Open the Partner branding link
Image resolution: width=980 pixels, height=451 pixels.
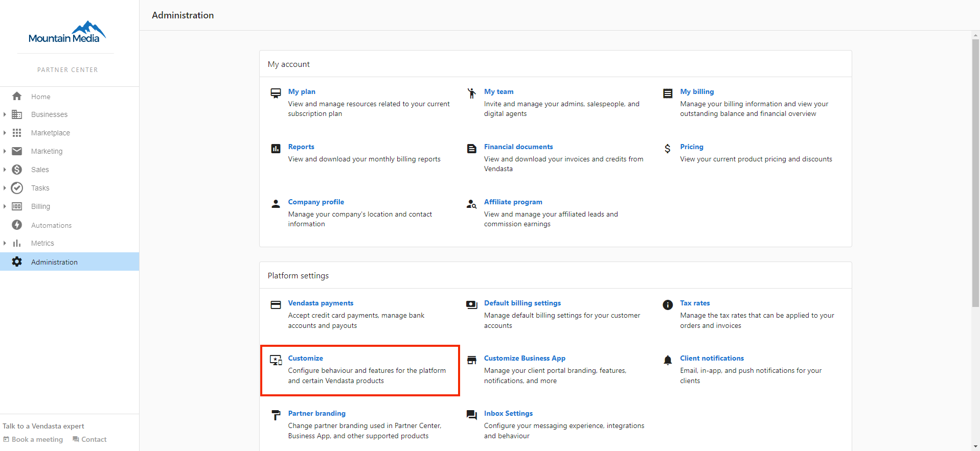(x=316, y=413)
